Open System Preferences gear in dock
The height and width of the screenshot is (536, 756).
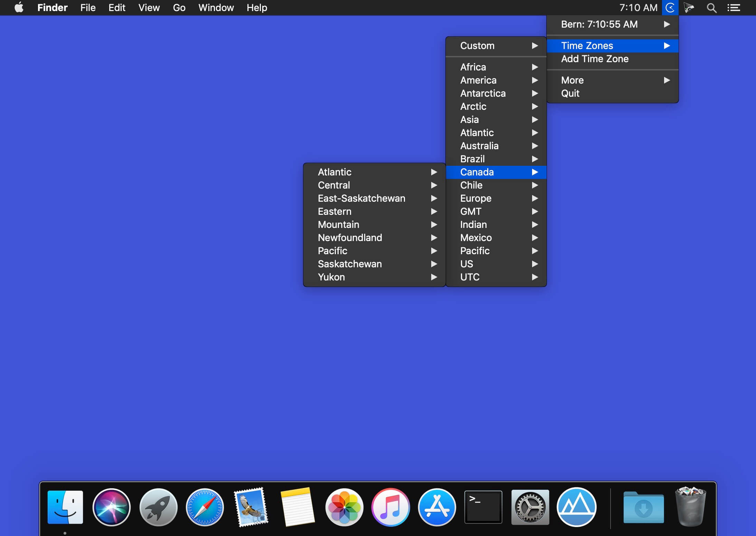point(530,507)
